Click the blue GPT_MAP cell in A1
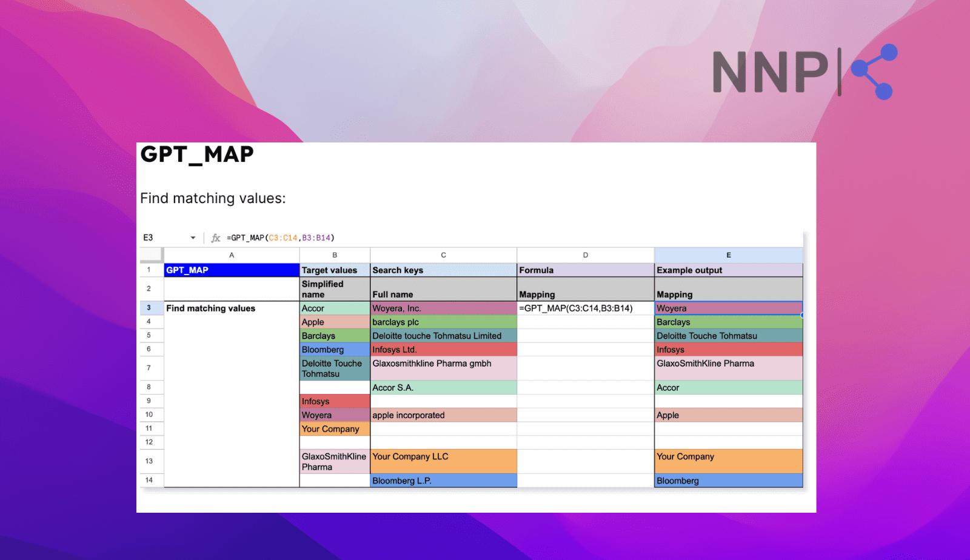The image size is (970, 560). [232, 270]
